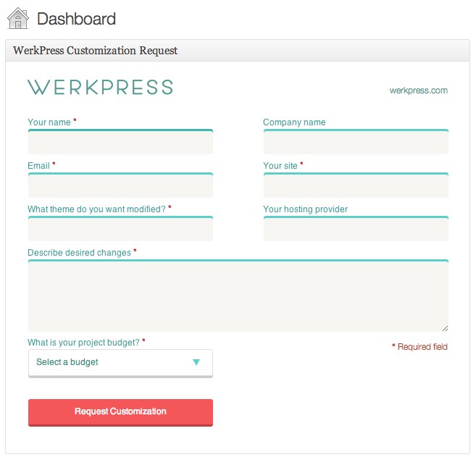Click the Your hosting provider field
Viewport: 476px width, 465px height.
click(x=356, y=229)
